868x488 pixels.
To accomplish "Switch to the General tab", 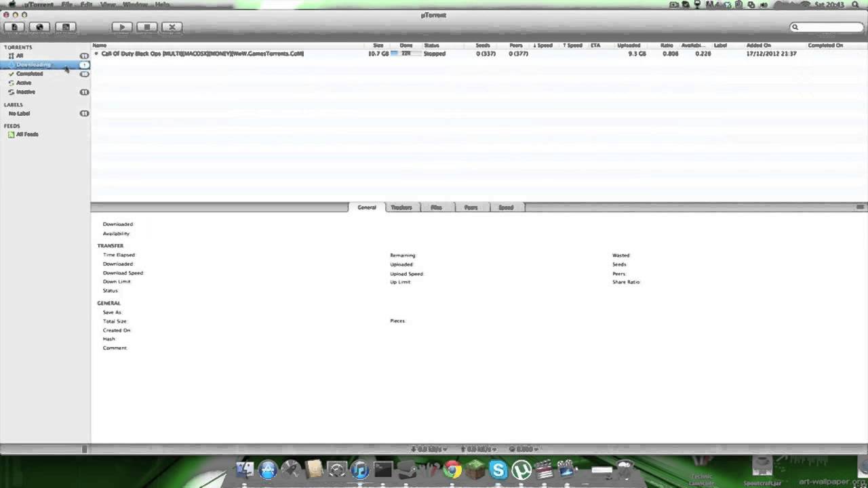I will click(x=367, y=207).
